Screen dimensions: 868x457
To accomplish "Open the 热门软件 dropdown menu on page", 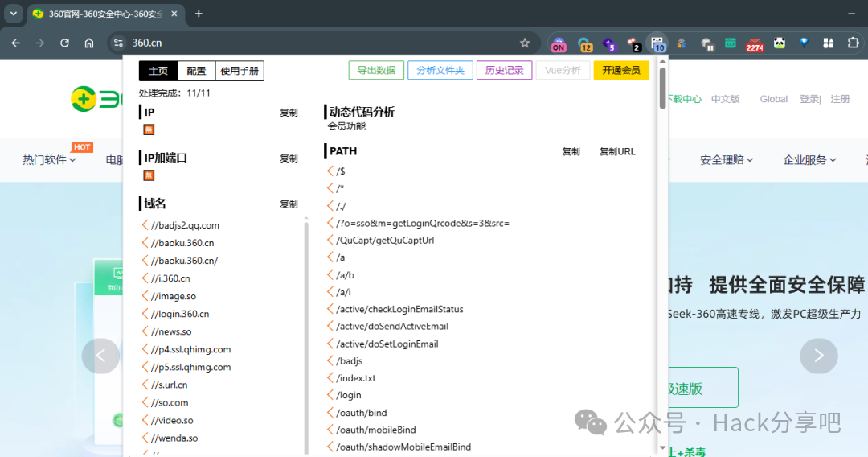I will coord(49,160).
